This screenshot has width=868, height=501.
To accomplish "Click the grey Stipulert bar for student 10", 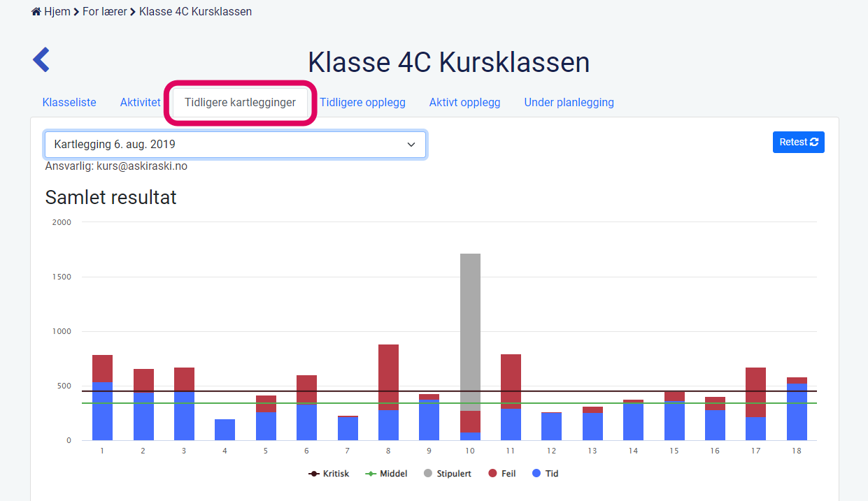I will 470,328.
